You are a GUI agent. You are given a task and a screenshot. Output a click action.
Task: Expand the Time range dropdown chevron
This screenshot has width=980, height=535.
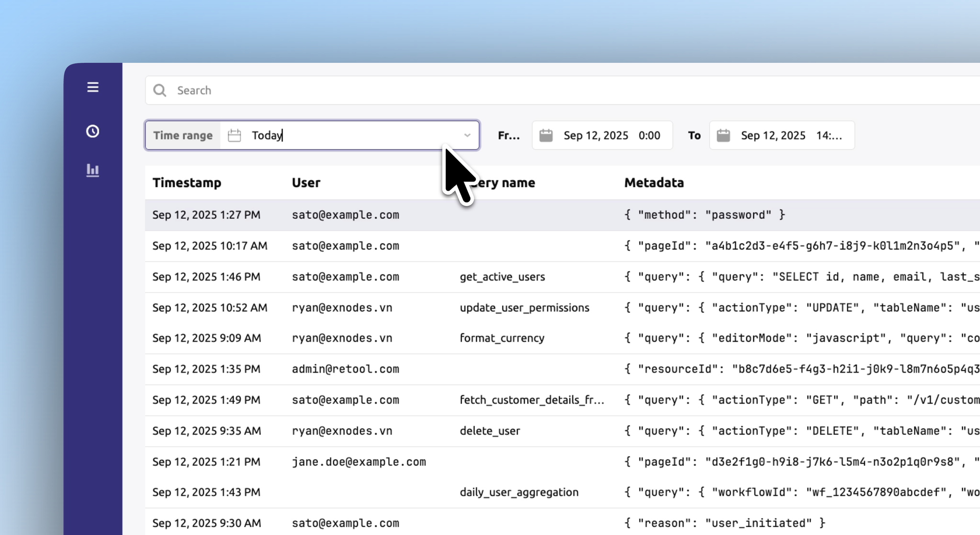467,135
